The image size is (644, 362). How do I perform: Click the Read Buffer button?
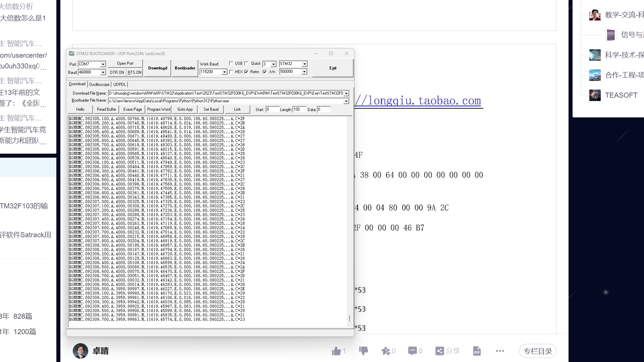pos(106,109)
